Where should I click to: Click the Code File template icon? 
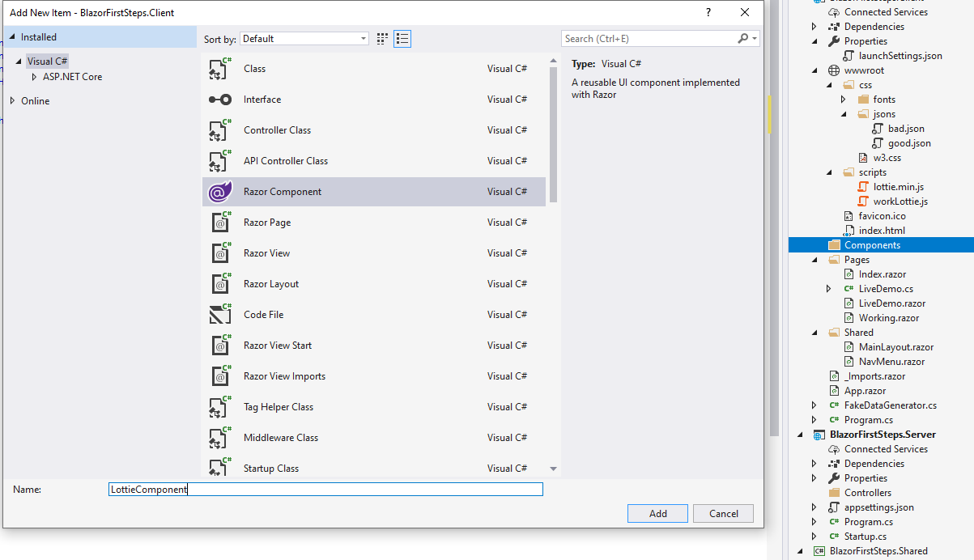coord(219,315)
